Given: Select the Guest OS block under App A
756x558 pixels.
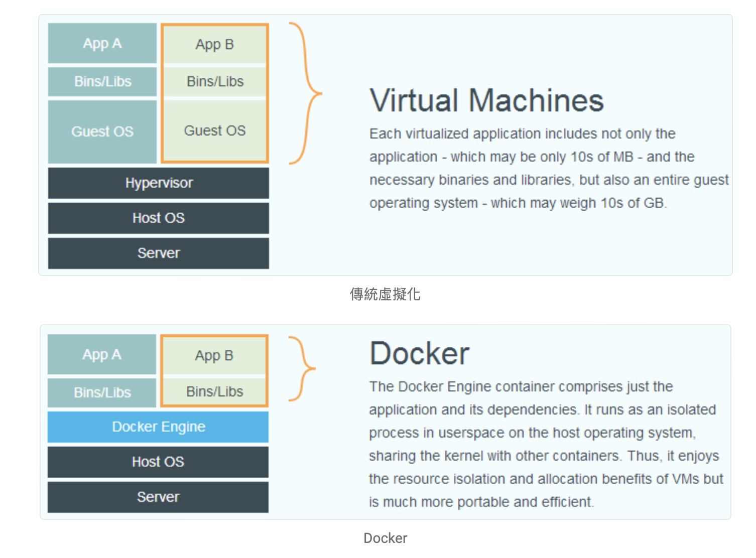Looking at the screenshot, I should (x=102, y=131).
